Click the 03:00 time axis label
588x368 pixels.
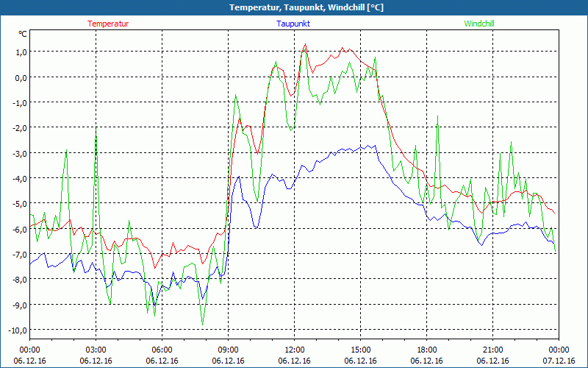[96, 350]
